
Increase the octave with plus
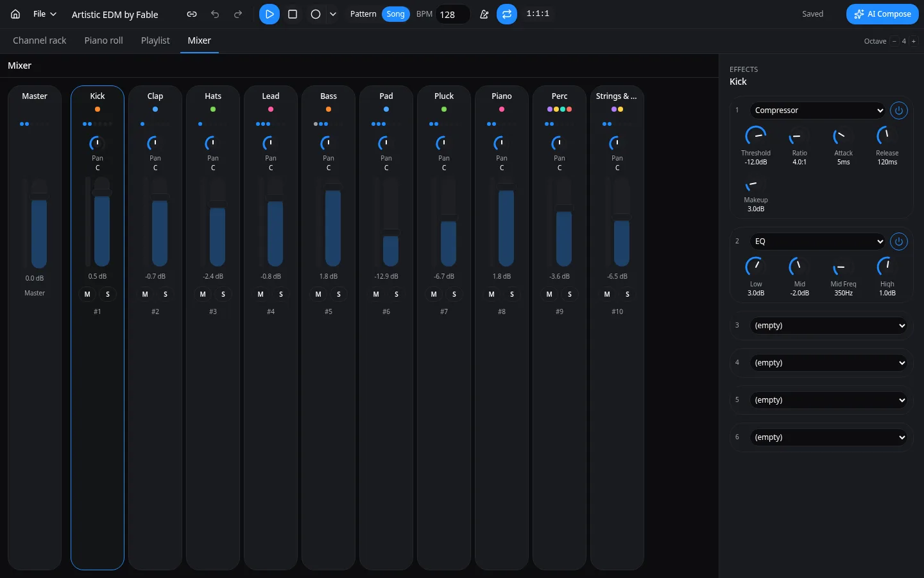click(914, 41)
